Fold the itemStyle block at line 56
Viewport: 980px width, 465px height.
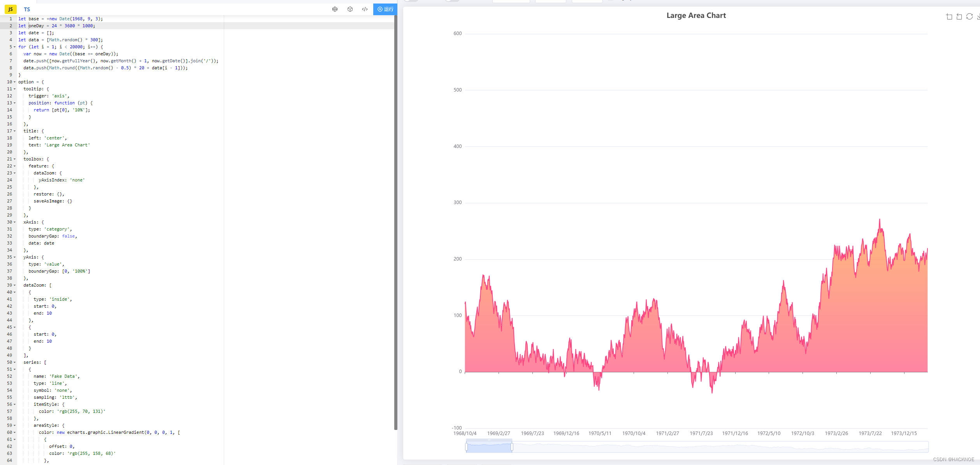pyautogui.click(x=15, y=404)
